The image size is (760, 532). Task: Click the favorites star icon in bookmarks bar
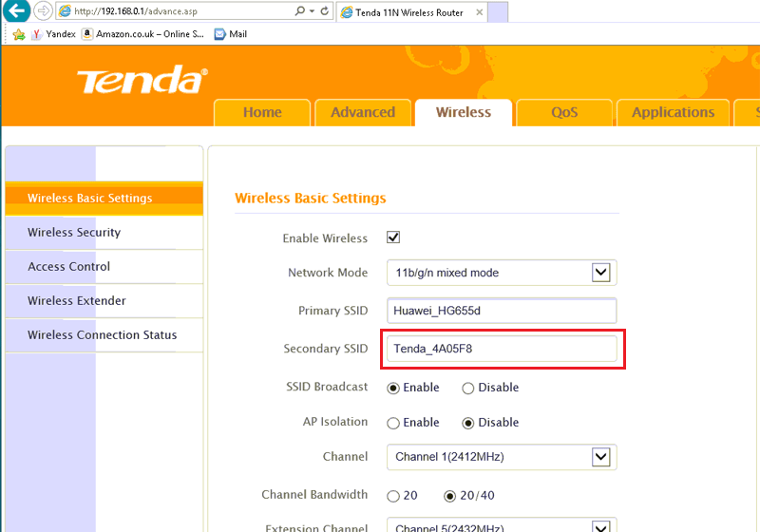coord(19,34)
